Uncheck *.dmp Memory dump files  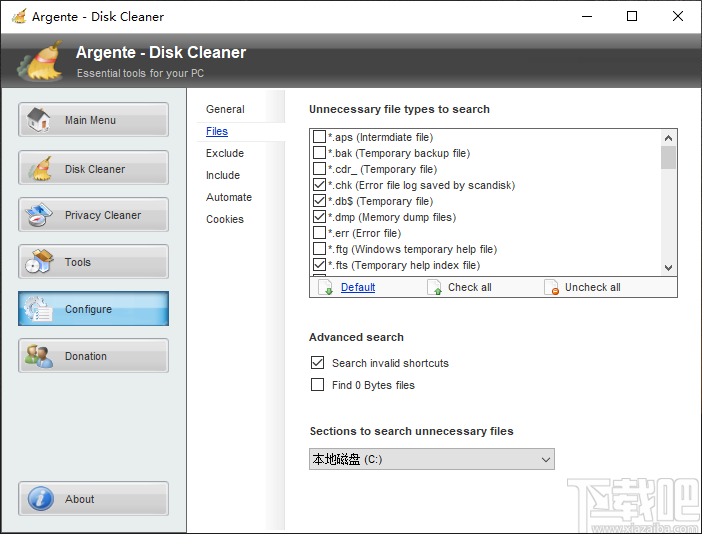pos(319,217)
